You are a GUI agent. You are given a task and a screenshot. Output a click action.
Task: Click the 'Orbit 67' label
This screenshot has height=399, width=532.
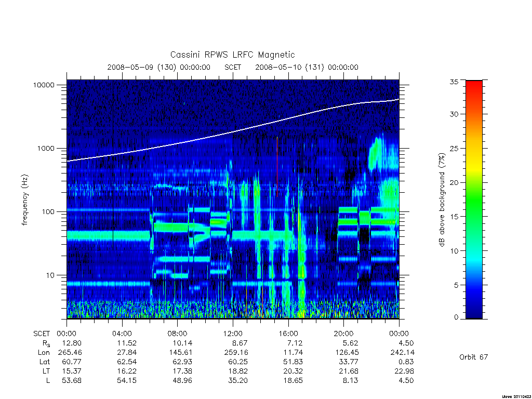point(473,357)
